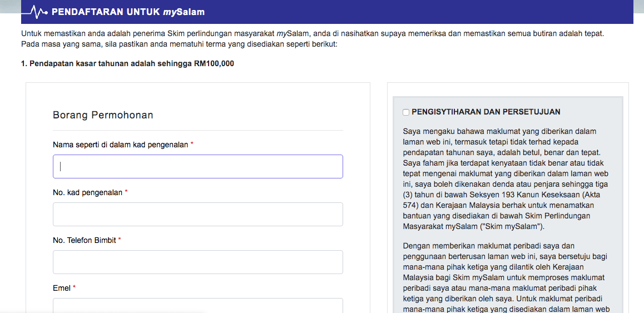Click the 'PENDAFTARAN UNTUK mySalam' header title
The height and width of the screenshot is (313, 644).
coord(128,12)
